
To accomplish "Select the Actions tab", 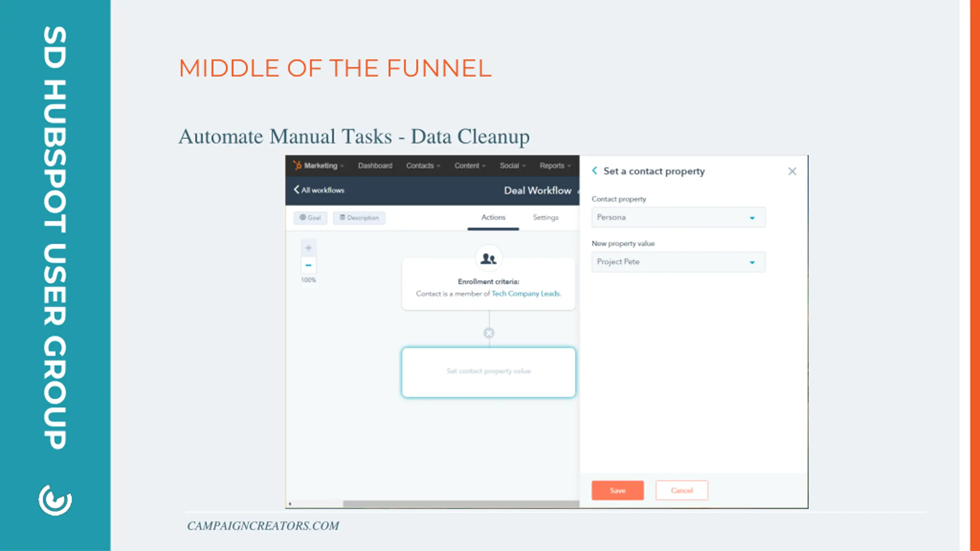I will coord(493,217).
